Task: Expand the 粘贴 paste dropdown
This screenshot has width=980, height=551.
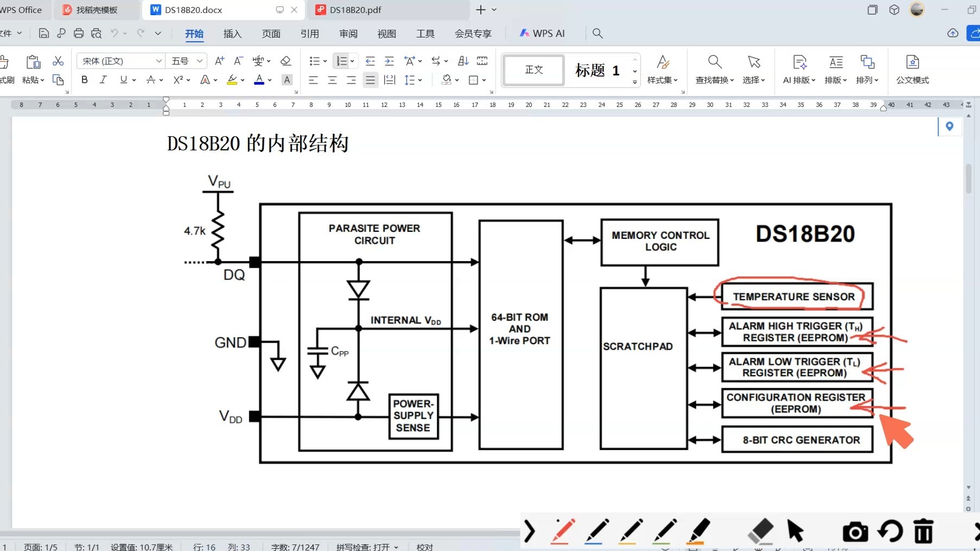Action: (x=33, y=80)
